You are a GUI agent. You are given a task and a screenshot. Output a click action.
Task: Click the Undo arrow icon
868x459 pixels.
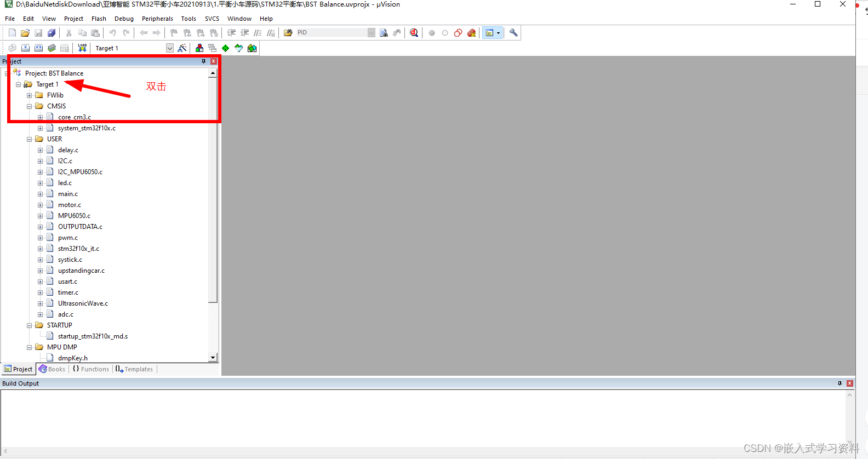tap(113, 33)
